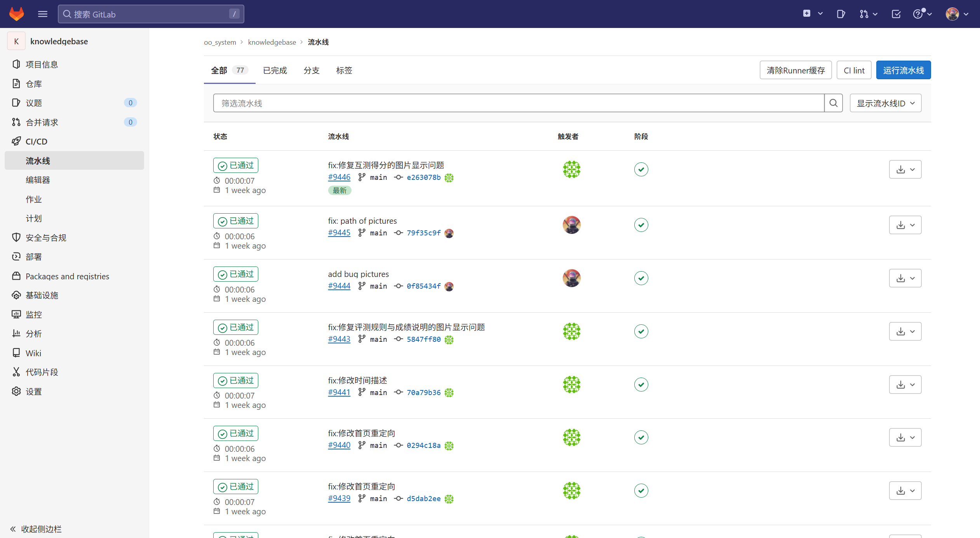Open the issues icon in top bar
Viewport: 980px width, 538px height.
[x=841, y=14]
